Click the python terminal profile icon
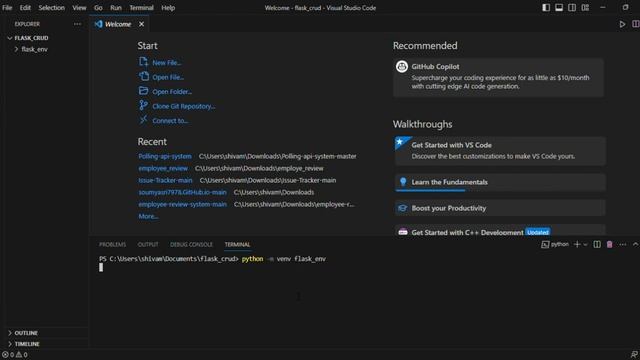Image resolution: width=640 pixels, height=360 pixels. pyautogui.click(x=545, y=244)
